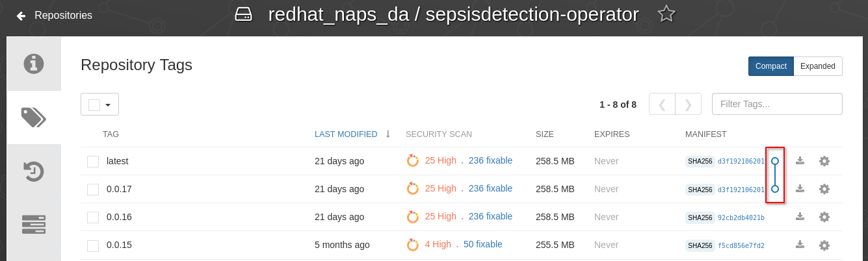
Task: Switch to Expanded view
Action: click(x=818, y=66)
